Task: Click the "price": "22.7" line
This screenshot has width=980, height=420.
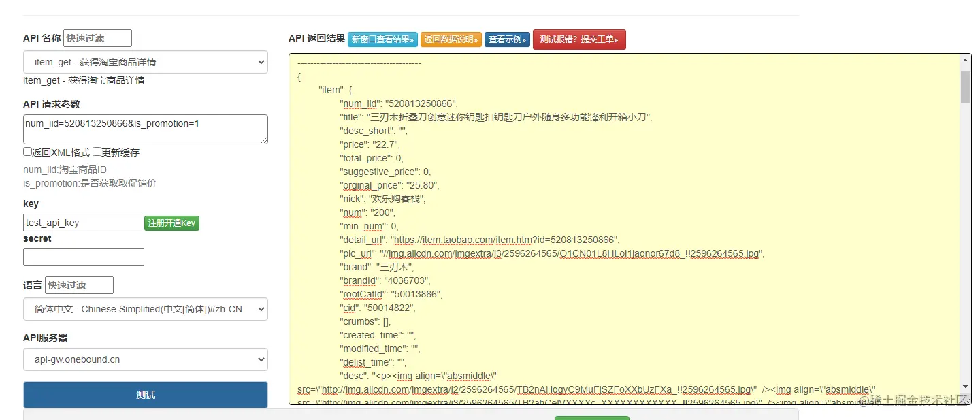Action: 371,144
